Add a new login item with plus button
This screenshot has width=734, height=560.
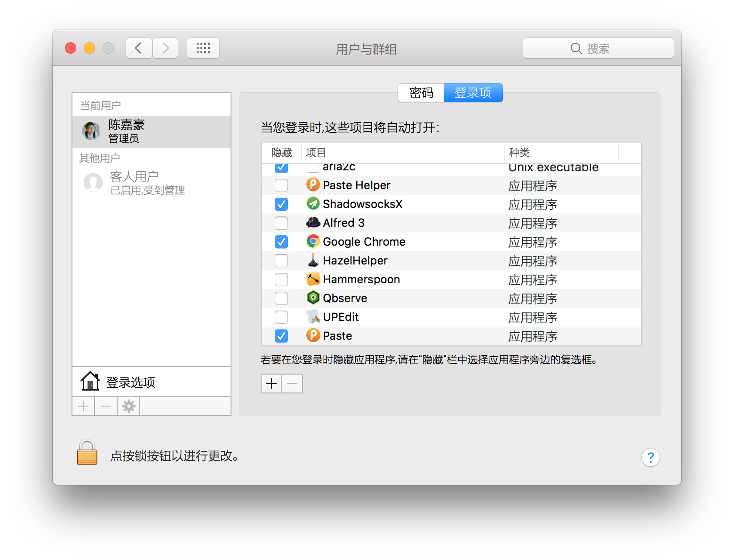271,384
